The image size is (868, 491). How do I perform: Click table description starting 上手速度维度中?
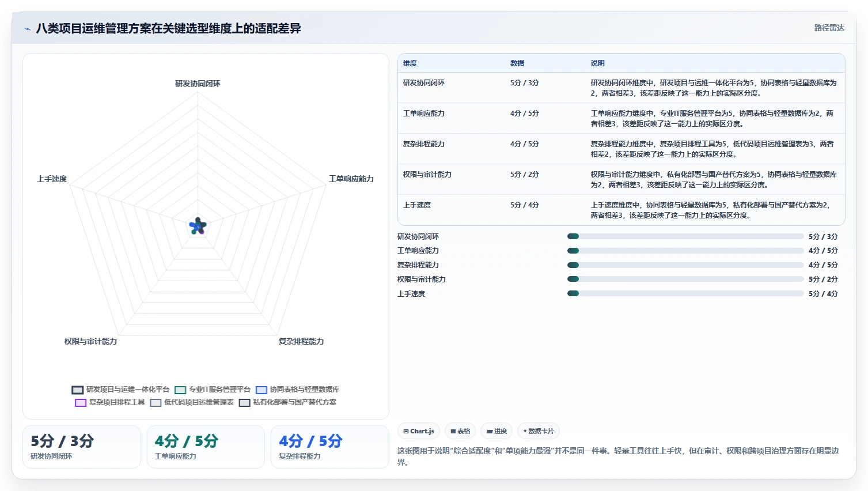coord(711,210)
